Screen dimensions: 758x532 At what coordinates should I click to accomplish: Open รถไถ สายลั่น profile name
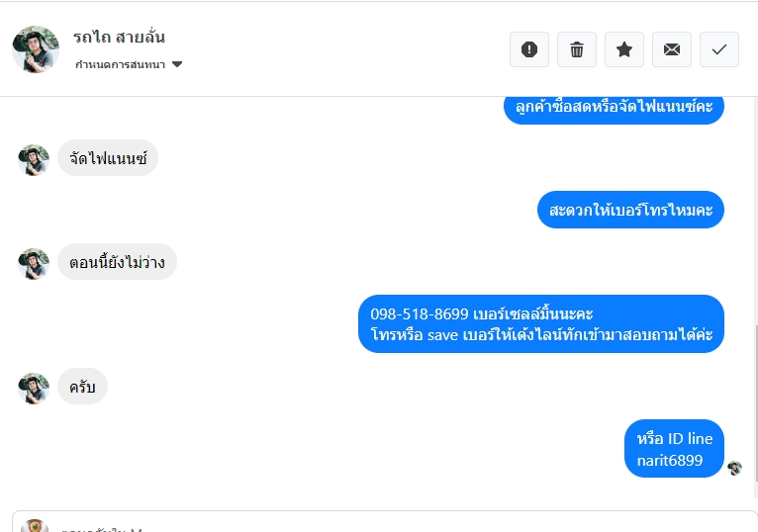coord(119,37)
